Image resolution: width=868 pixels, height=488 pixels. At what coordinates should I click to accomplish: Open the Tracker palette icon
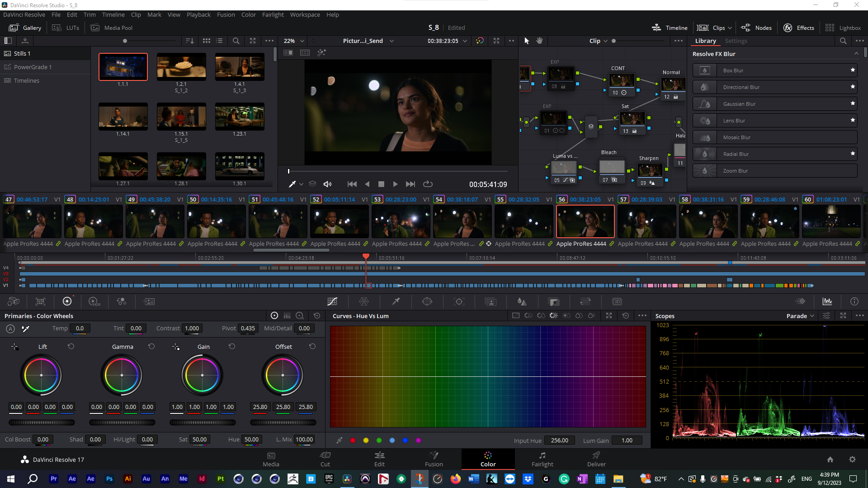coord(459,301)
